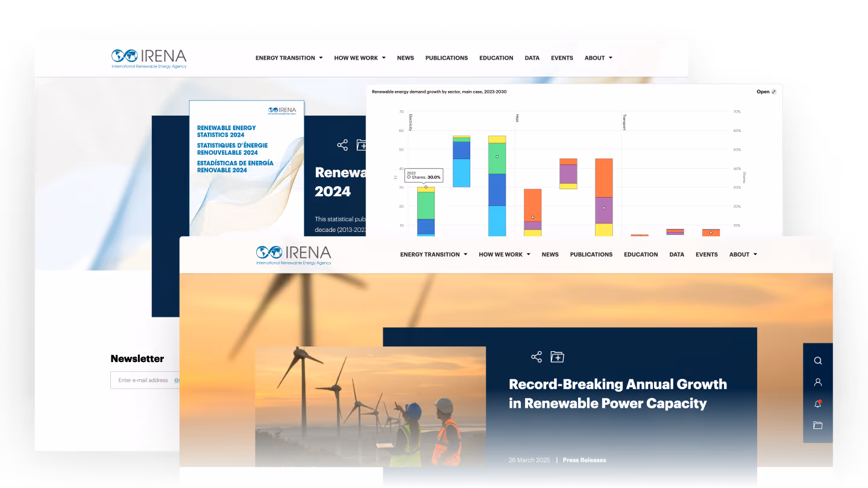Screen dimensions: 868x488
Task: Open Events in the back window menu
Action: point(562,58)
